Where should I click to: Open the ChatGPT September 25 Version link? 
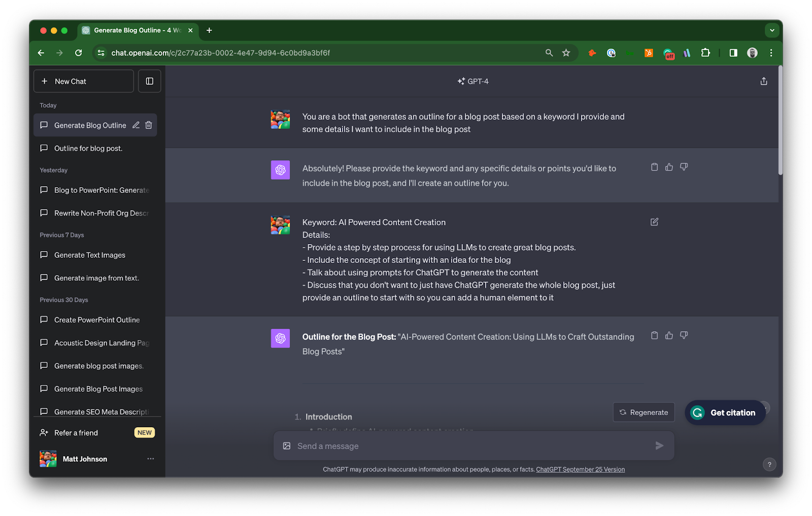point(580,469)
